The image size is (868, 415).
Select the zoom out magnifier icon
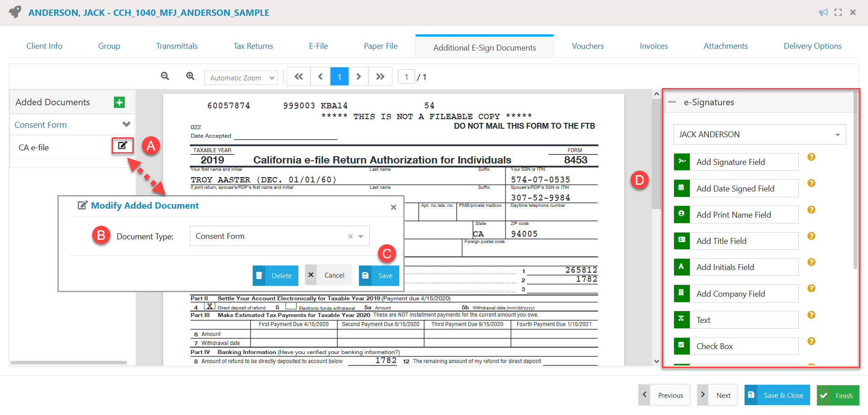coord(165,76)
